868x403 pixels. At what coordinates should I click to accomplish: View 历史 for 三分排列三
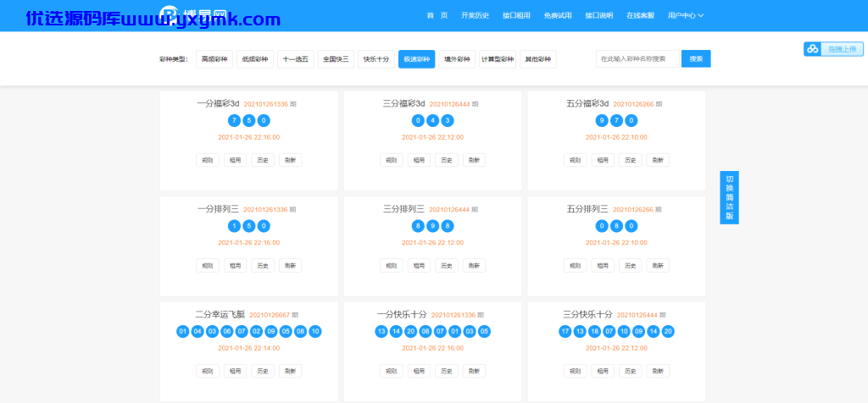[447, 265]
